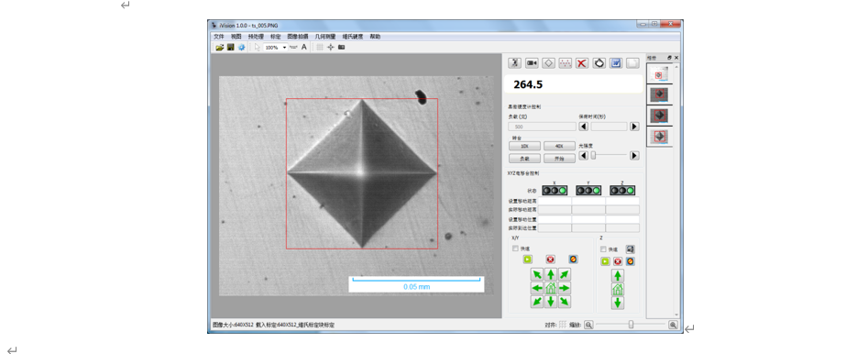Click the Word report export icon
Image resolution: width=868 pixels, height=354 pixels.
[x=616, y=63]
